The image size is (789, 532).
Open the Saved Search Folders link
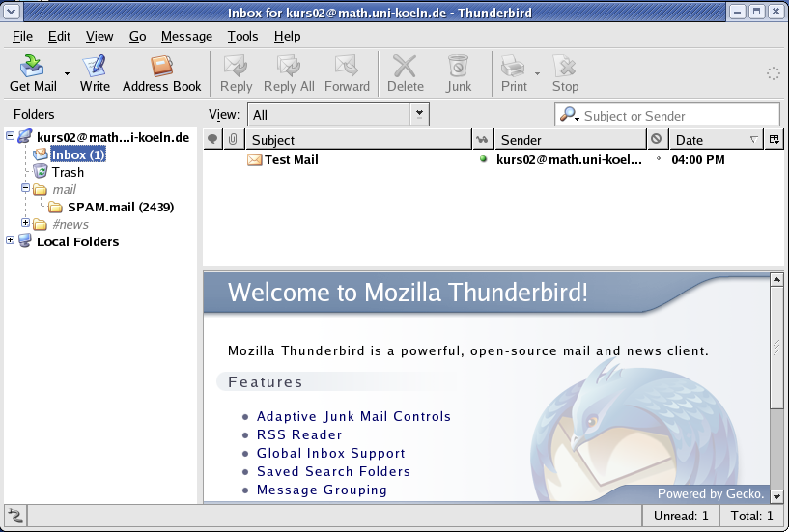pos(333,471)
